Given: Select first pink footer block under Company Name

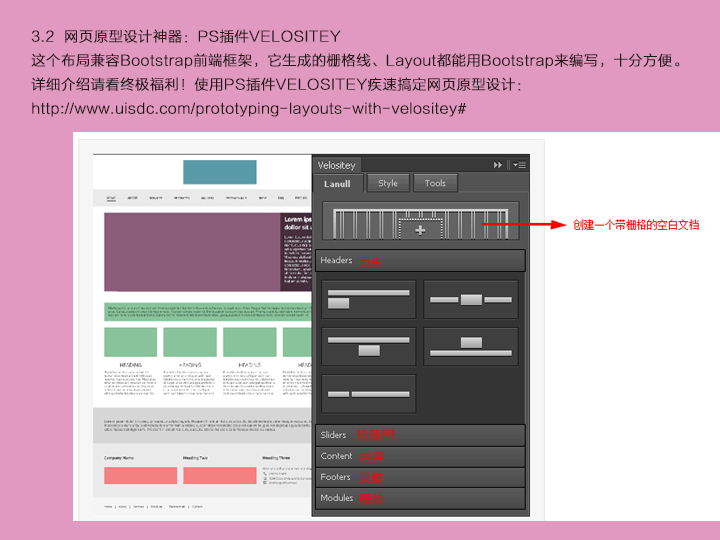Looking at the screenshot, I should (x=141, y=476).
